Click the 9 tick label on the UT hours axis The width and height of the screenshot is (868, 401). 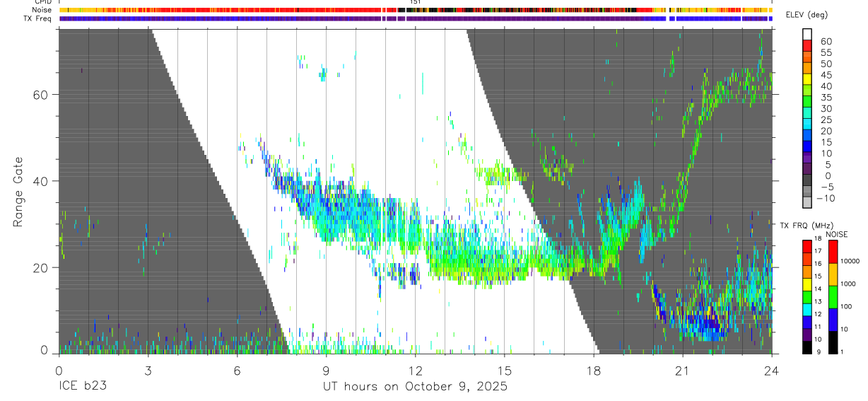pyautogui.click(x=326, y=370)
